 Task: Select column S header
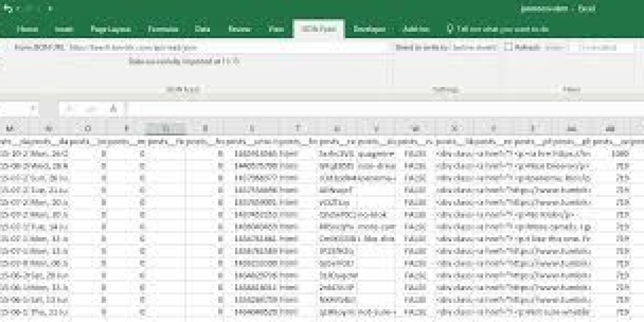(x=251, y=129)
